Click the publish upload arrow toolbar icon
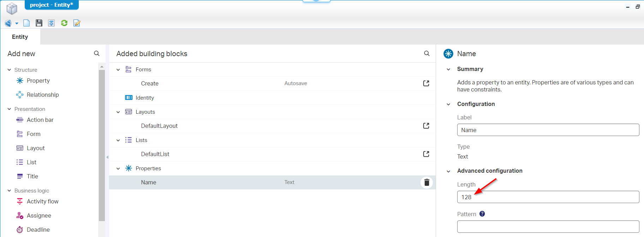 tap(52, 23)
